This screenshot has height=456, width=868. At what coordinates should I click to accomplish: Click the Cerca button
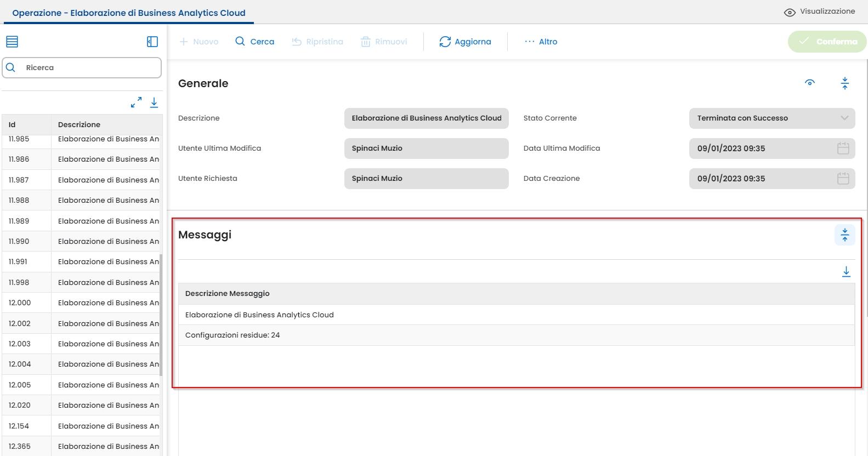pos(255,42)
